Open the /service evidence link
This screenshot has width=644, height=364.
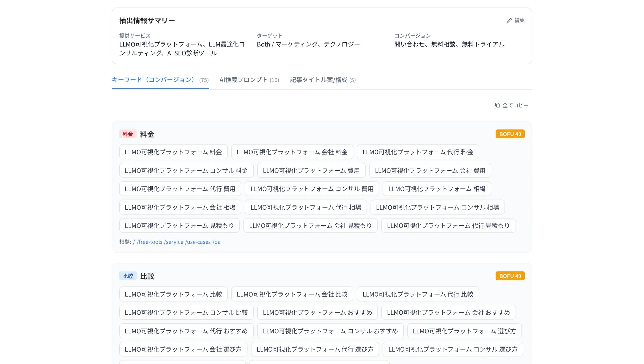(x=174, y=242)
